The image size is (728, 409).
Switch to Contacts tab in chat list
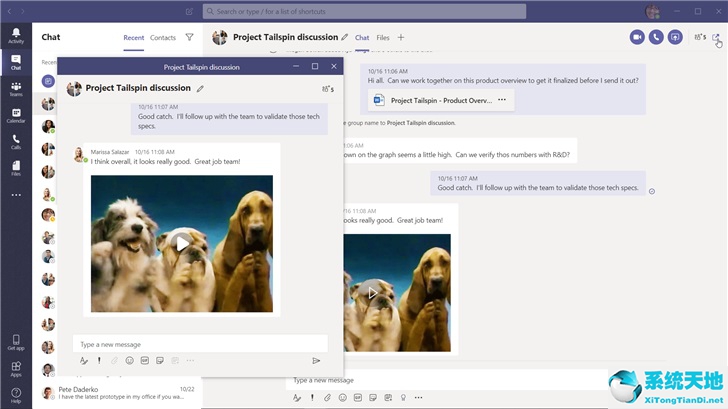tap(163, 38)
